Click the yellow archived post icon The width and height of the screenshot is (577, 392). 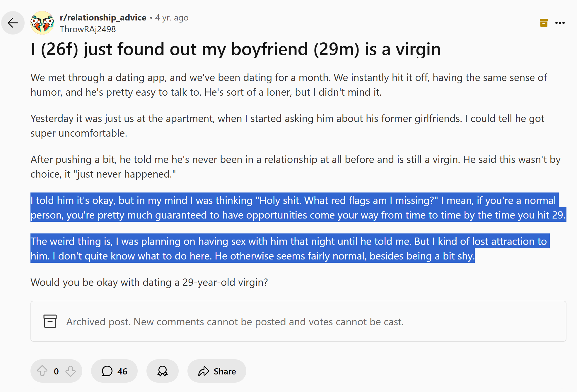(x=544, y=23)
